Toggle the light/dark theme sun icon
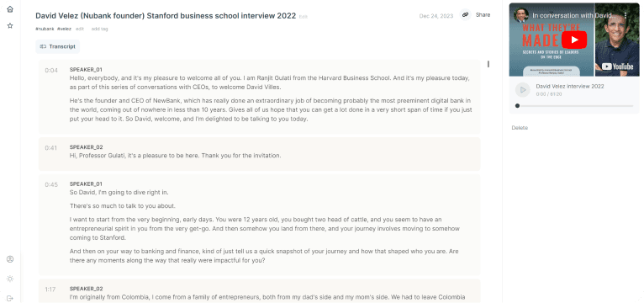Viewport: 644px width, 303px height. (x=10, y=279)
